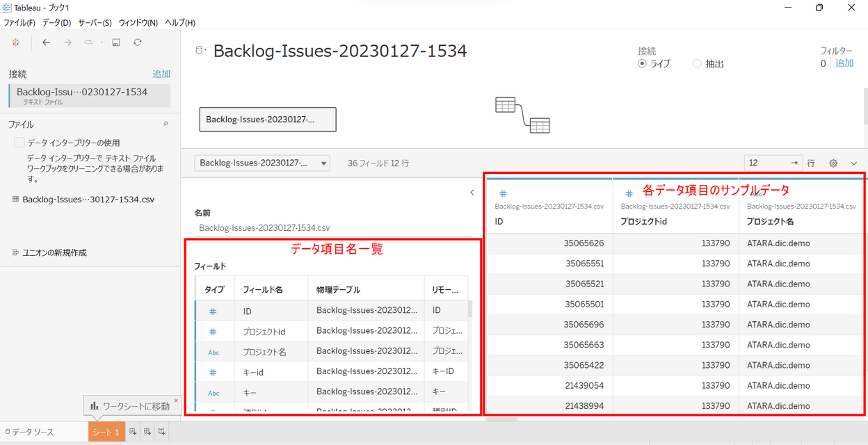Click the new union icon
This screenshot has width=868, height=445.
(x=15, y=252)
